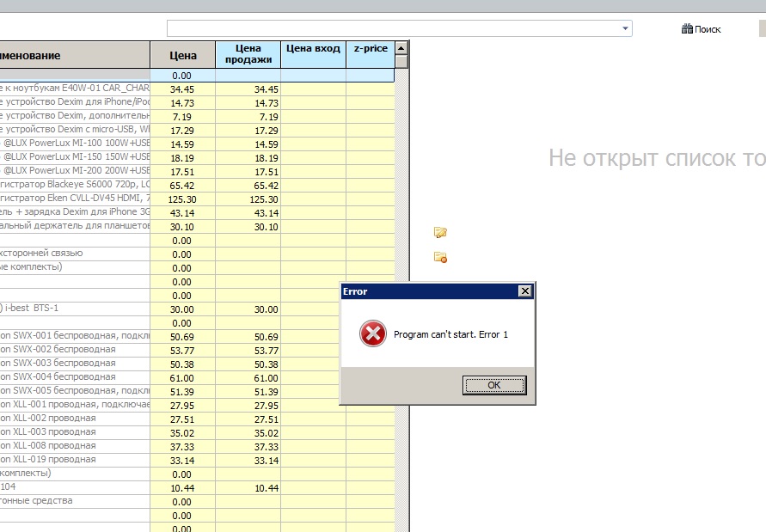Click the table scrollbar up arrow
766x532 pixels.
tap(401, 48)
